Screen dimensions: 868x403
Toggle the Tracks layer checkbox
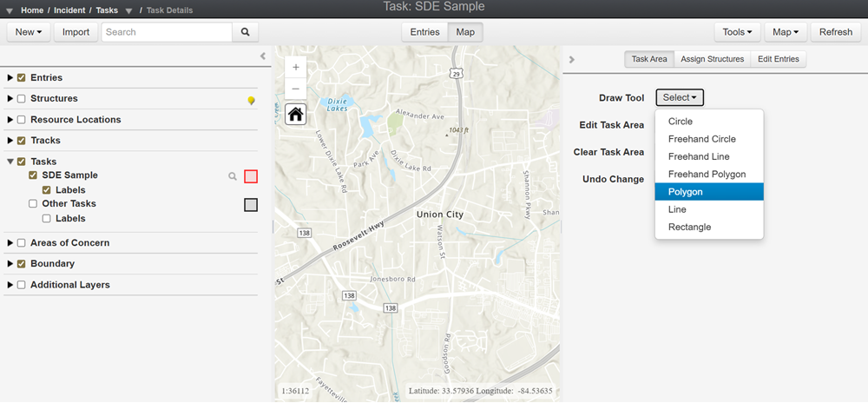22,141
